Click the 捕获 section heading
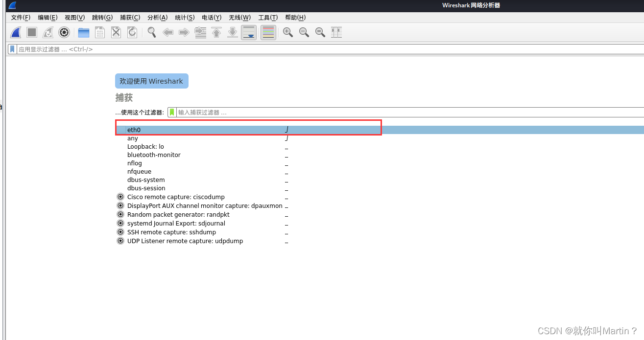Viewport: 644px width, 340px height. 124,97
